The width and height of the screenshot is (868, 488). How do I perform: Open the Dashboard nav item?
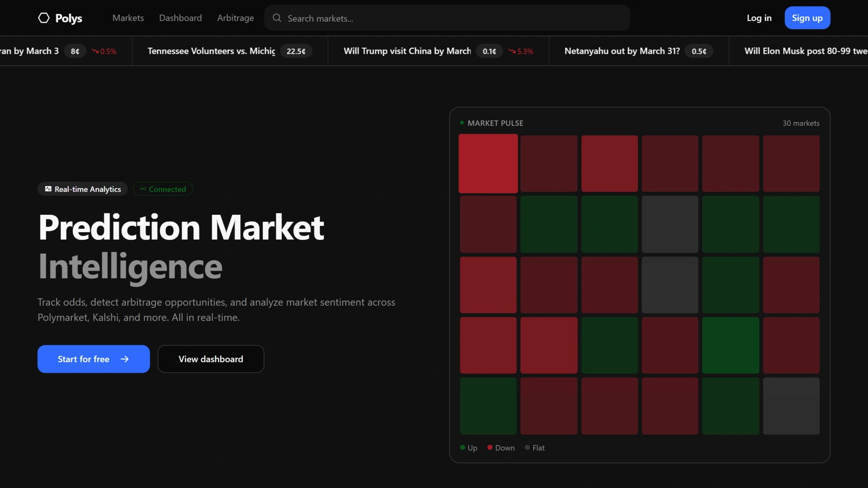coord(180,18)
